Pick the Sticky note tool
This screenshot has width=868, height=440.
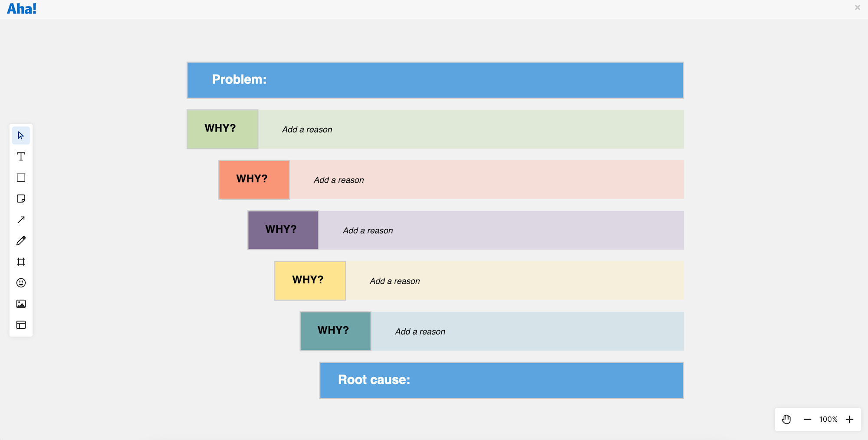click(x=20, y=198)
